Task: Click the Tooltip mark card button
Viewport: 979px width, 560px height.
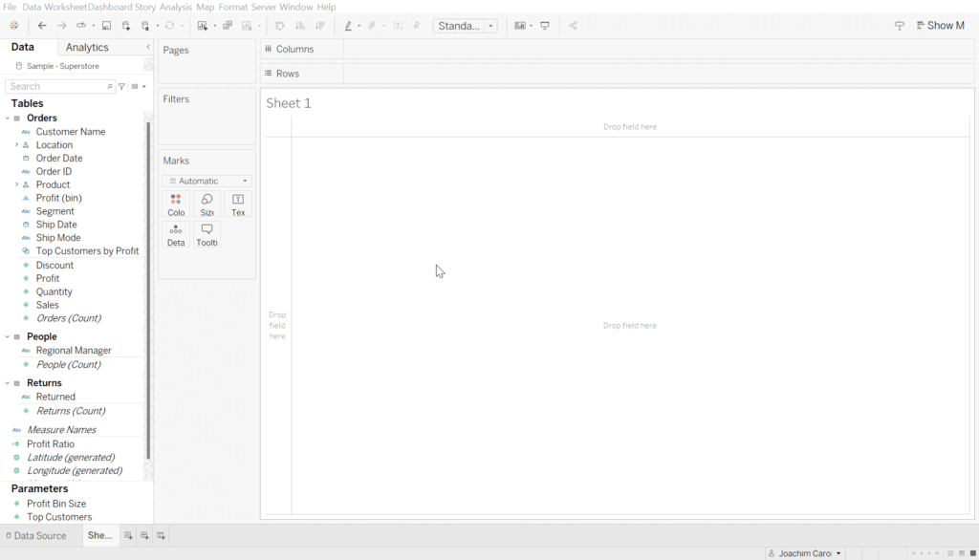Action: tap(207, 235)
